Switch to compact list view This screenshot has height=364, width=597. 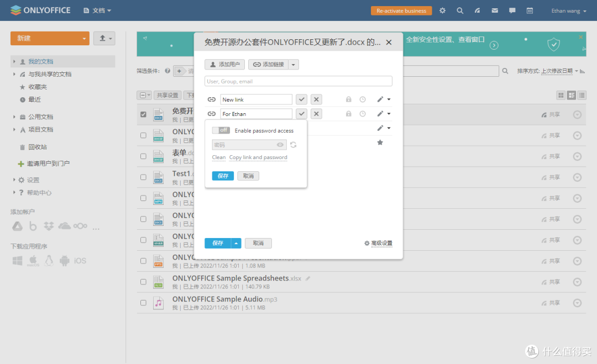[x=582, y=96]
